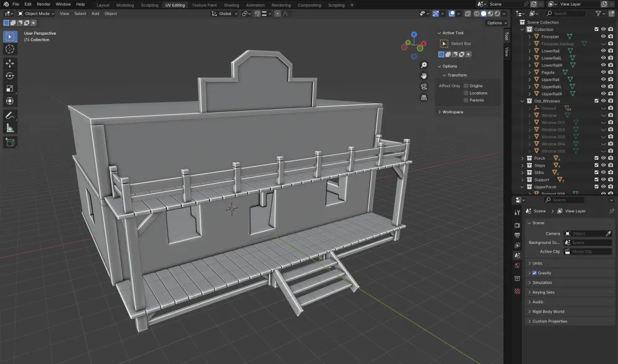Viewport: 618px width, 364px height.
Task: Expand the Units panel
Action: pos(537,263)
